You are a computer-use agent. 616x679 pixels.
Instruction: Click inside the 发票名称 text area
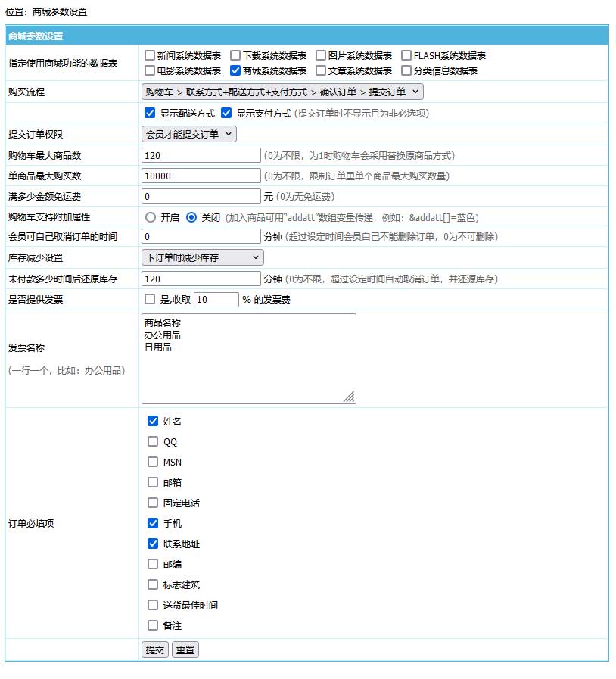coord(248,358)
